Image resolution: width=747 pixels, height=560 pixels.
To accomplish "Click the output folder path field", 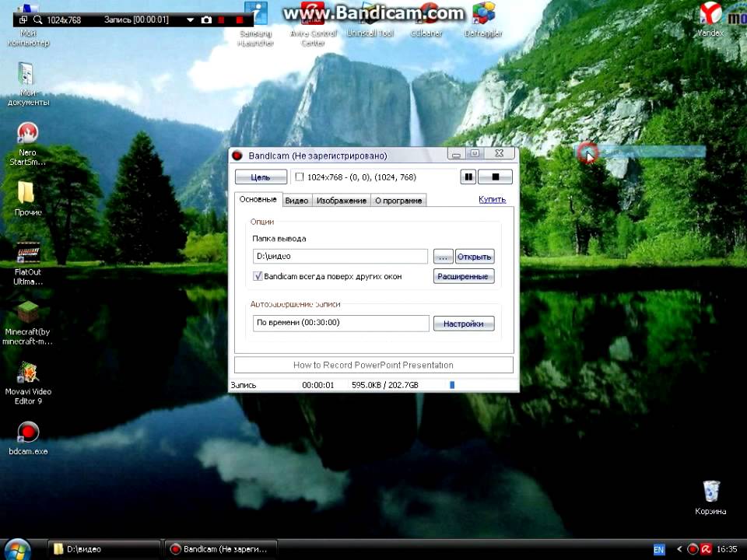I will (340, 256).
